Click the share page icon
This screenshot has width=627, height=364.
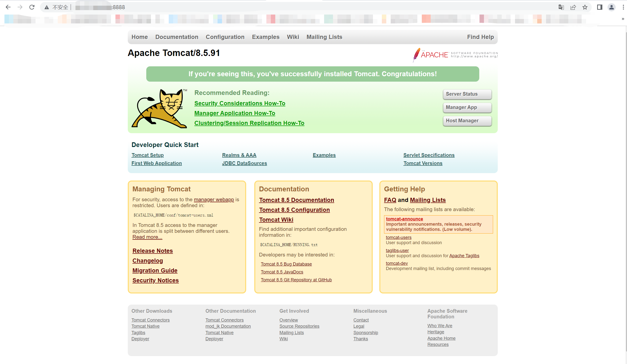(573, 7)
